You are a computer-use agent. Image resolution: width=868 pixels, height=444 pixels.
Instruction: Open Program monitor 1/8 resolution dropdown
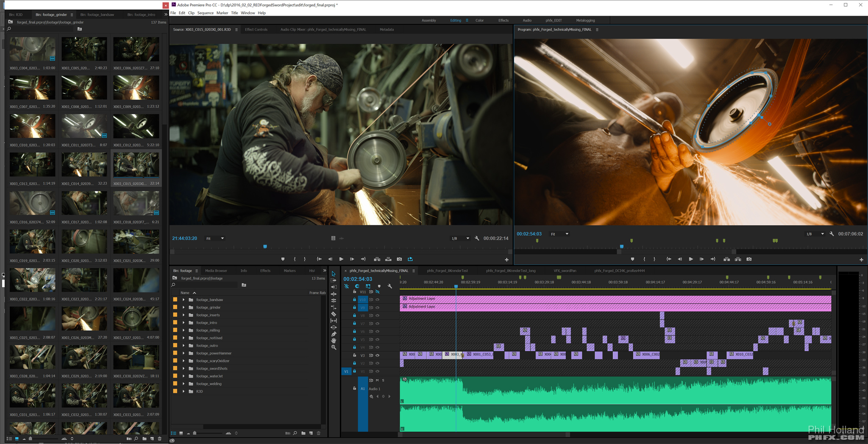point(815,234)
